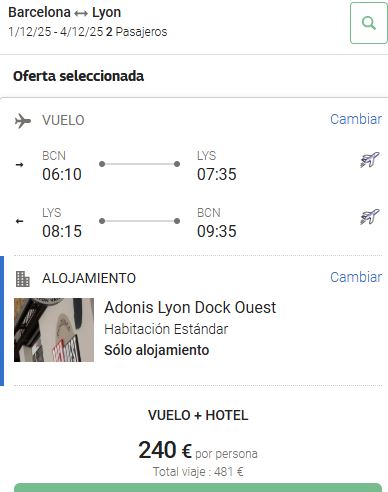Click the 07:35 LYS arrival time
388x492 pixels.
pyautogui.click(x=217, y=174)
